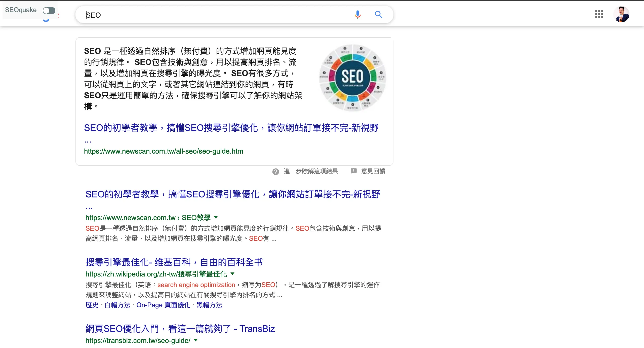Click Wikipedia snippet line starting 規則來調整網站

point(184,295)
